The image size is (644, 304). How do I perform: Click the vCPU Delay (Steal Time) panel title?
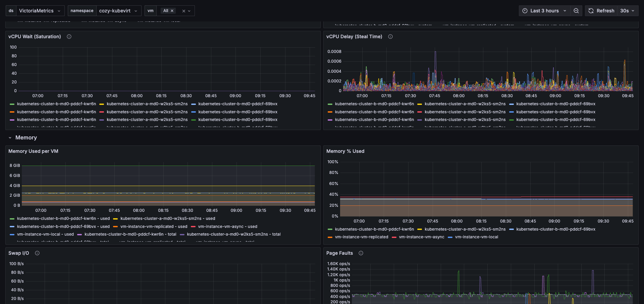354,37
